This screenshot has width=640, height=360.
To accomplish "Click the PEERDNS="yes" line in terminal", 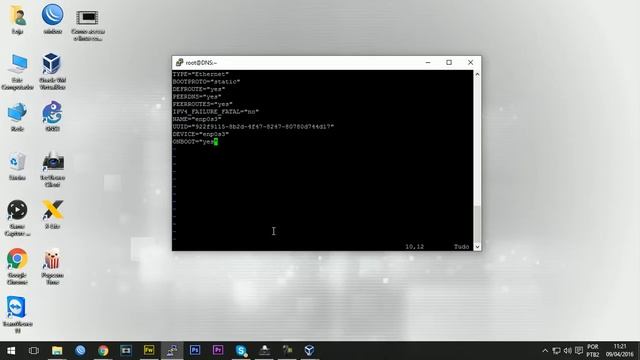I will click(197, 97).
